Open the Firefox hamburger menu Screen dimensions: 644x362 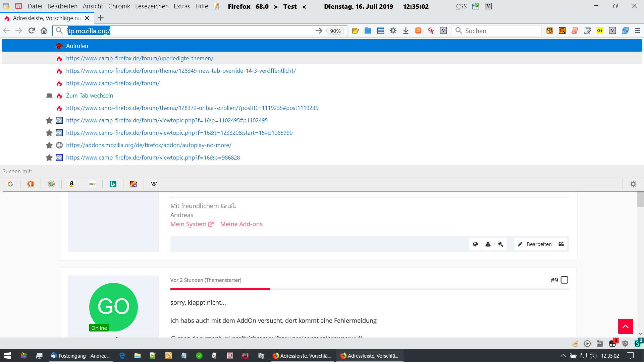tap(638, 31)
